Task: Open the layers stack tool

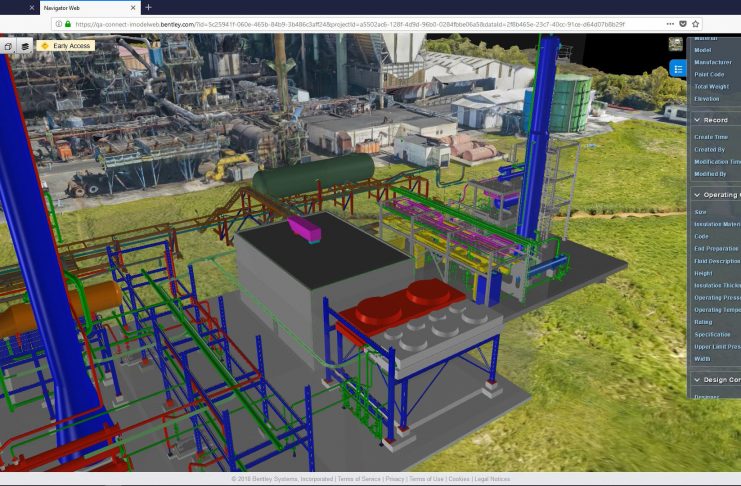Action: tap(25, 46)
